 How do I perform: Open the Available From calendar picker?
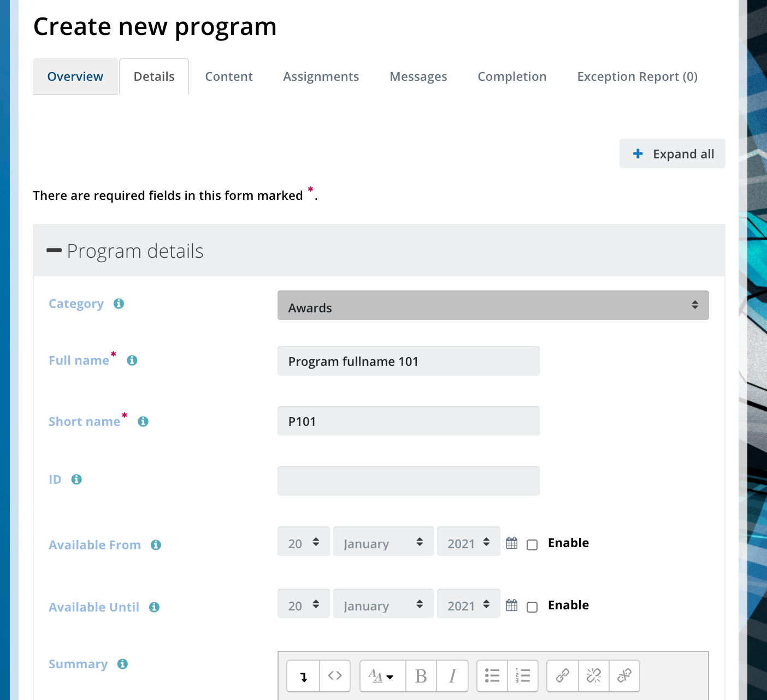coord(511,543)
